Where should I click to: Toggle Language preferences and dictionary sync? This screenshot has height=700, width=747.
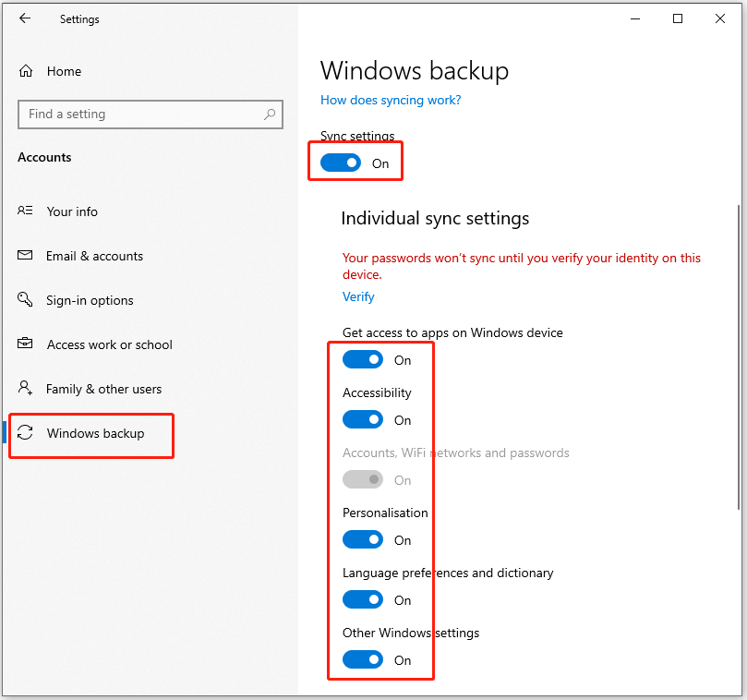pos(363,600)
